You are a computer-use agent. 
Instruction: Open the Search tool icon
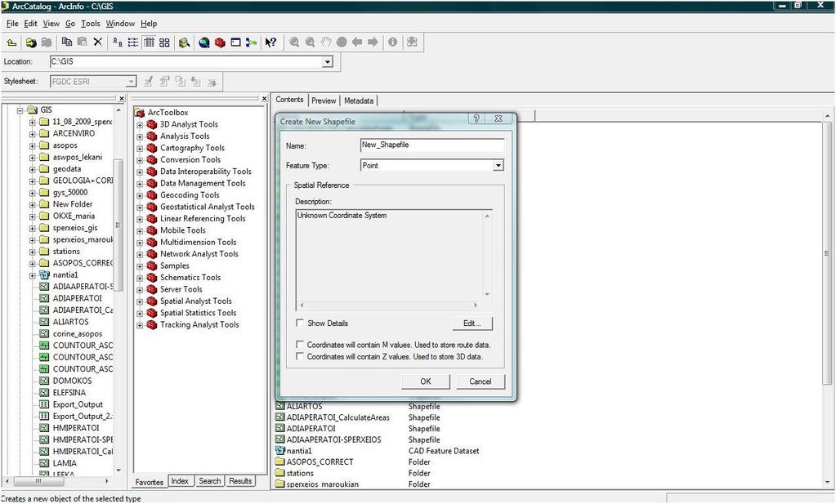[185, 42]
